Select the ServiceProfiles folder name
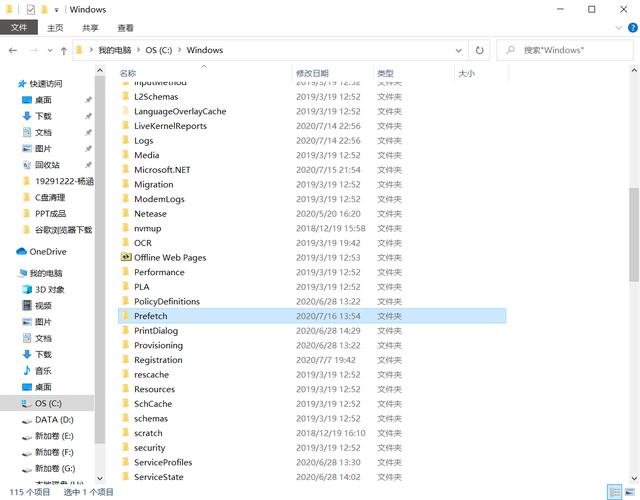 (163, 462)
